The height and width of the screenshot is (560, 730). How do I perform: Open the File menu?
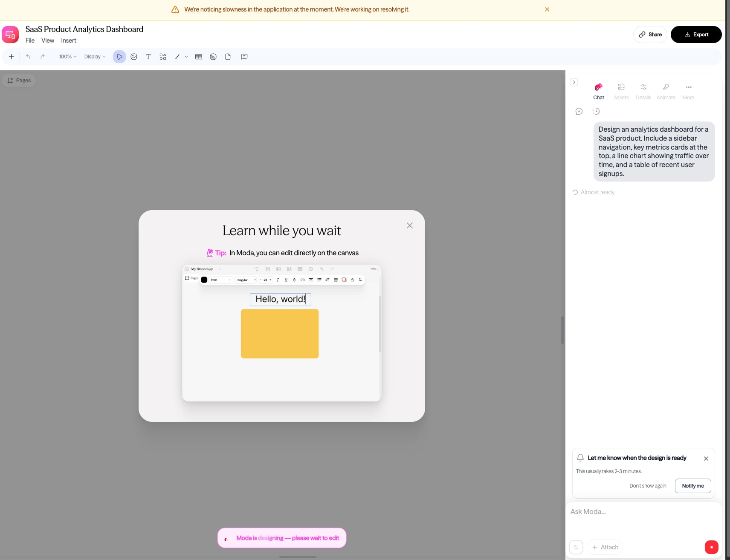[30, 40]
